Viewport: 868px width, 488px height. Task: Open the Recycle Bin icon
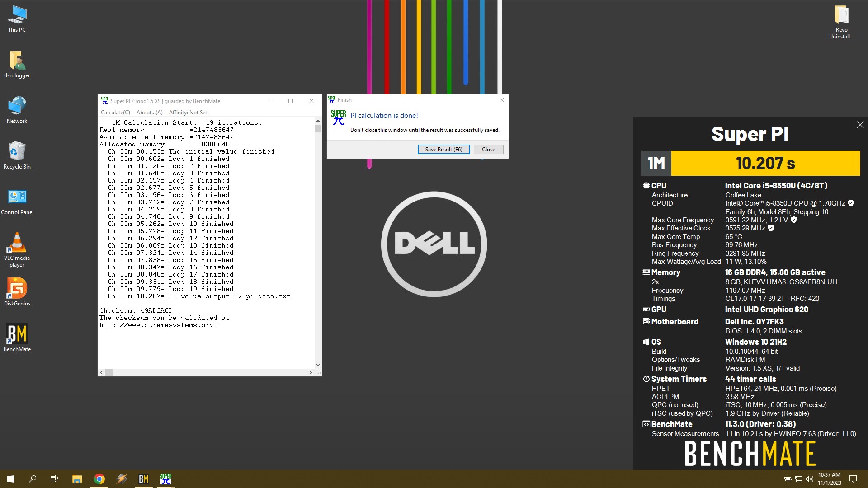[17, 156]
